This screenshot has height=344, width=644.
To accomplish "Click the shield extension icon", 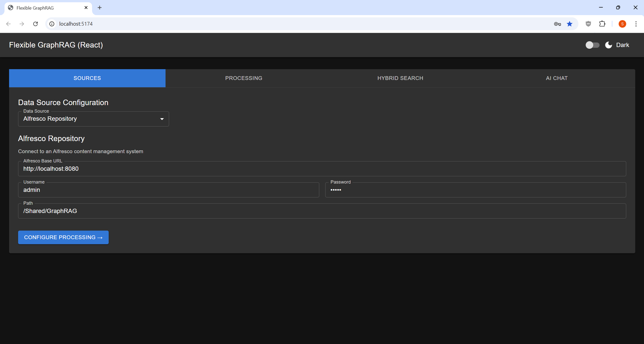I will (x=588, y=24).
